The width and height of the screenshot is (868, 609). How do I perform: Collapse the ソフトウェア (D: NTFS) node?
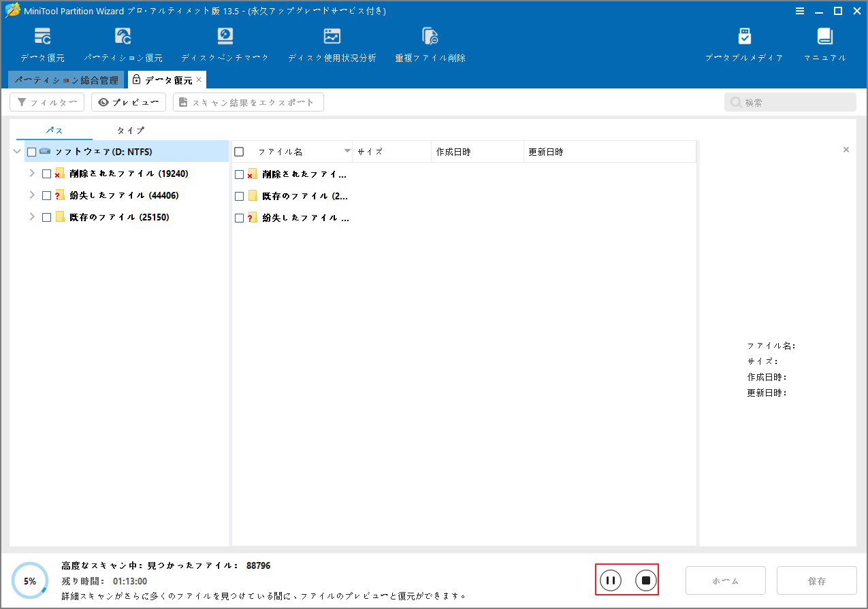point(16,151)
